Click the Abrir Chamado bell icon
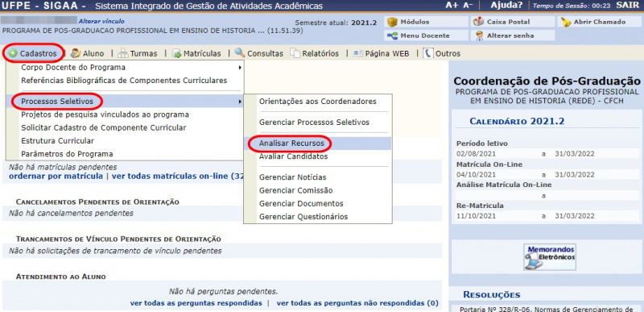 point(567,23)
